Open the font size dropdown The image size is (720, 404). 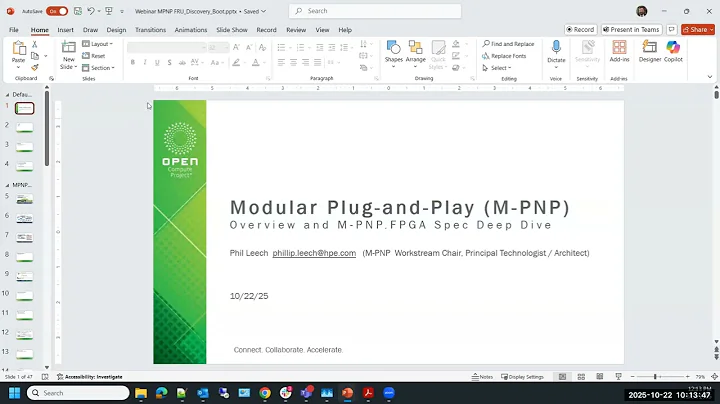(x=225, y=47)
